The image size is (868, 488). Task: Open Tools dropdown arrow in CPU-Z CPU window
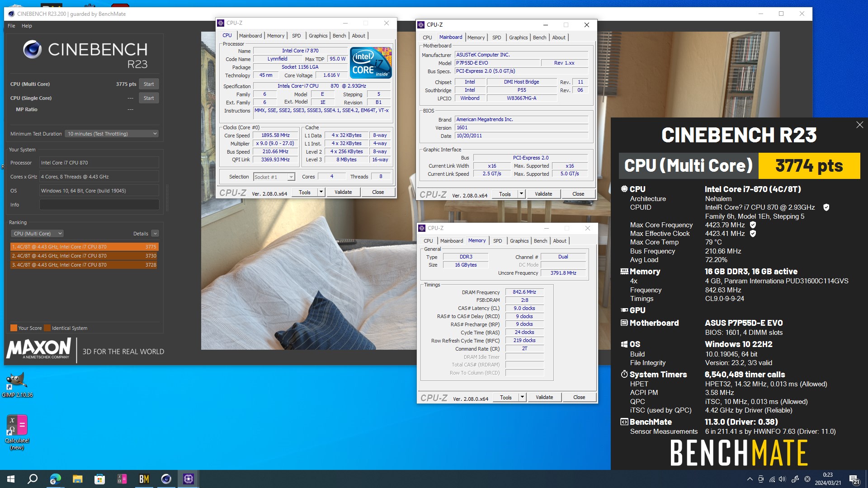point(321,192)
